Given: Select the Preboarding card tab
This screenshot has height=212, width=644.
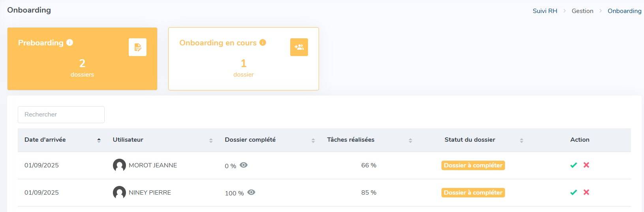Looking at the screenshot, I should coord(82,59).
